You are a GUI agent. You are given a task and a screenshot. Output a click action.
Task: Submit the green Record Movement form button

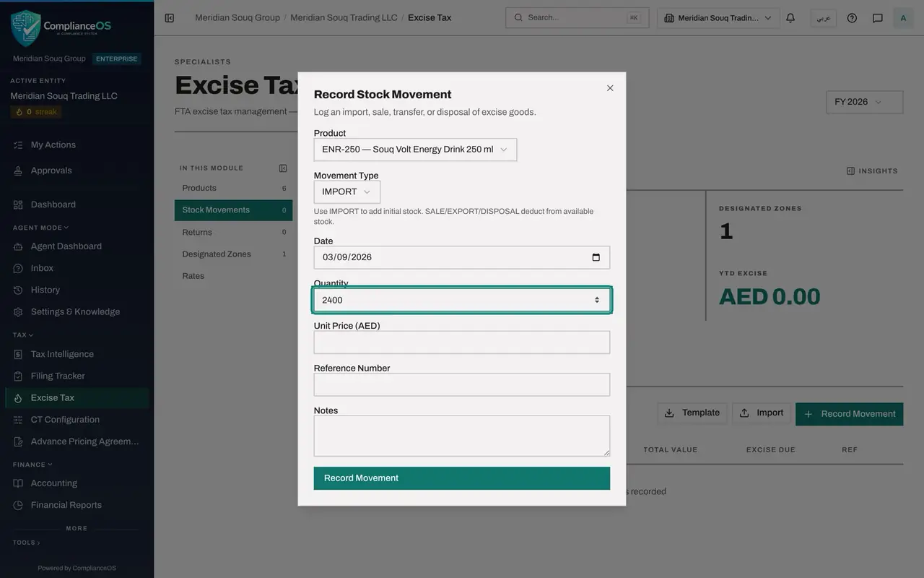(462, 478)
